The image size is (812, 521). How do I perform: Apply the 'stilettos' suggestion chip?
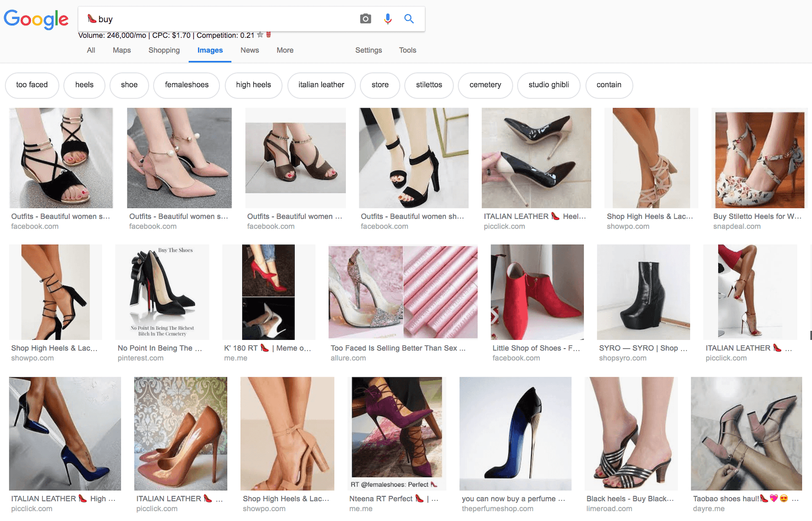pyautogui.click(x=429, y=85)
